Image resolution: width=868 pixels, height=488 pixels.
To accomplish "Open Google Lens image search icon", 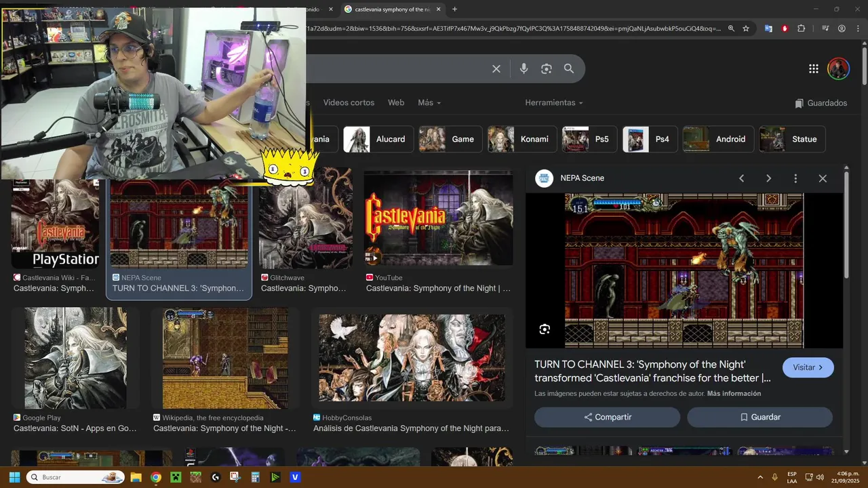I will [x=546, y=68].
